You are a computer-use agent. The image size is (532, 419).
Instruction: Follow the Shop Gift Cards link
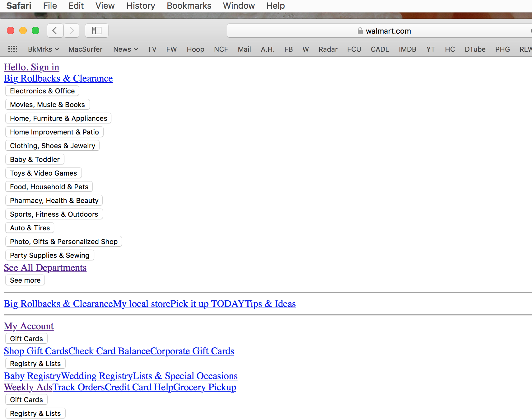click(36, 351)
